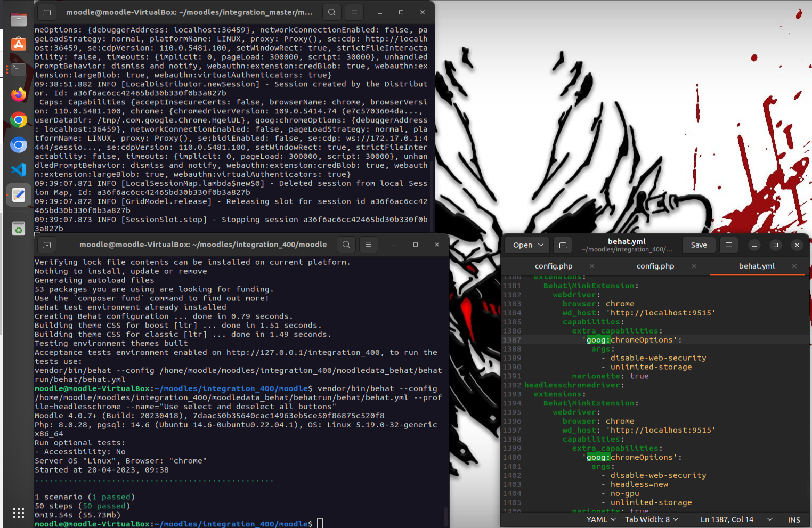Switch to Text Editor in the dock
This screenshot has height=528, width=812.
(19, 196)
